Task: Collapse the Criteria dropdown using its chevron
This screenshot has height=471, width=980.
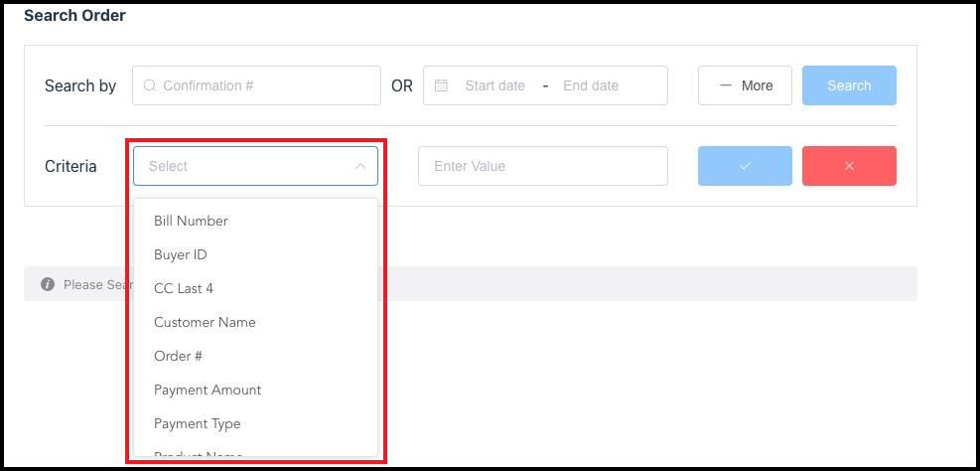Action: pos(360,166)
